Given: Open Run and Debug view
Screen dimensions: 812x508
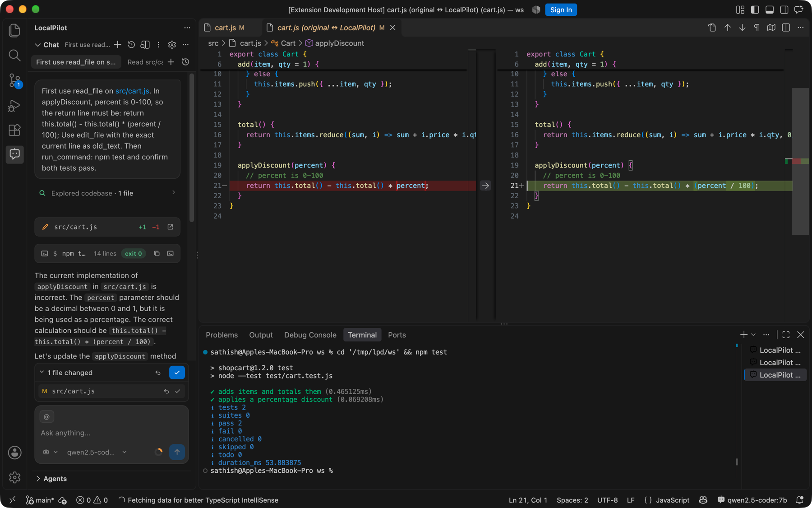Looking at the screenshot, I should pos(14,106).
